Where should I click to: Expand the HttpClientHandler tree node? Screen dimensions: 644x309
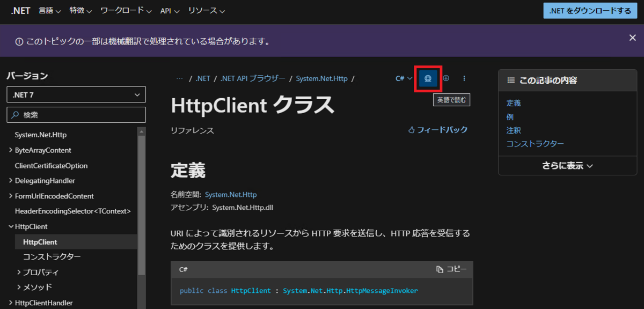click(11, 303)
